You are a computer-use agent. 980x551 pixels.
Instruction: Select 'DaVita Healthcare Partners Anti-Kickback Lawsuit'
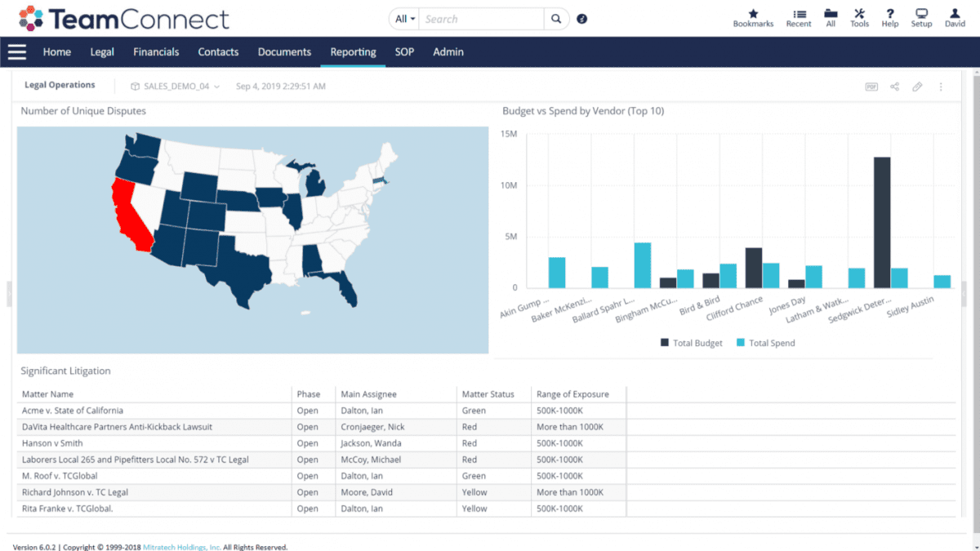117,427
